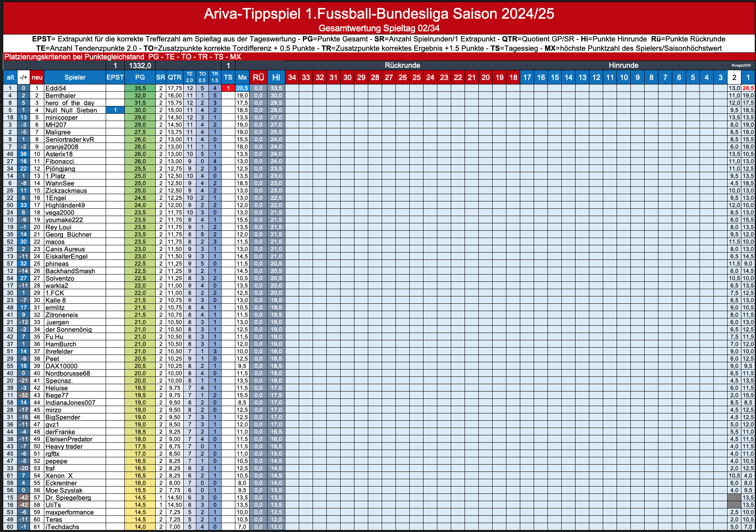The width and height of the screenshot is (756, 532).
Task: Select the player name 'Asterix18'
Action: pyautogui.click(x=59, y=154)
